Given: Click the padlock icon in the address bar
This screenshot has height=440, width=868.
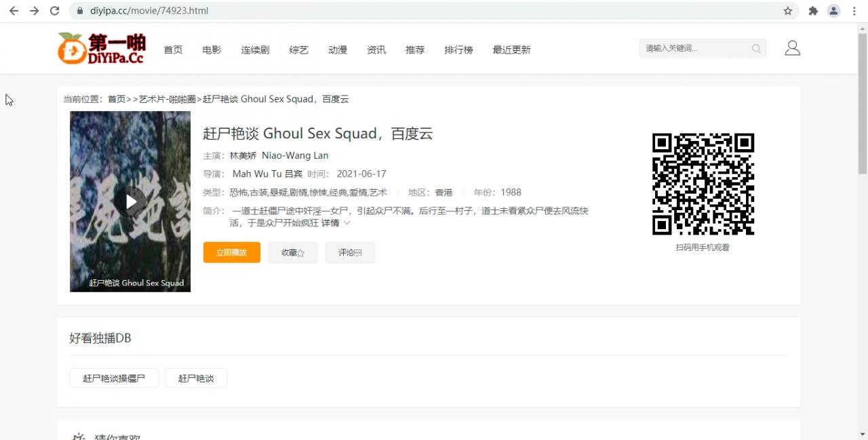Looking at the screenshot, I should 80,11.
